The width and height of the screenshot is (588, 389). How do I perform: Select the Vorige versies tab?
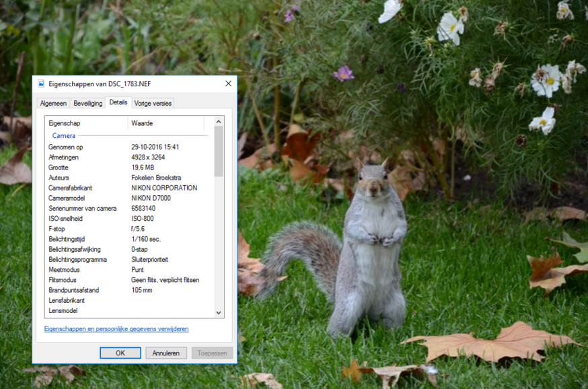[153, 103]
